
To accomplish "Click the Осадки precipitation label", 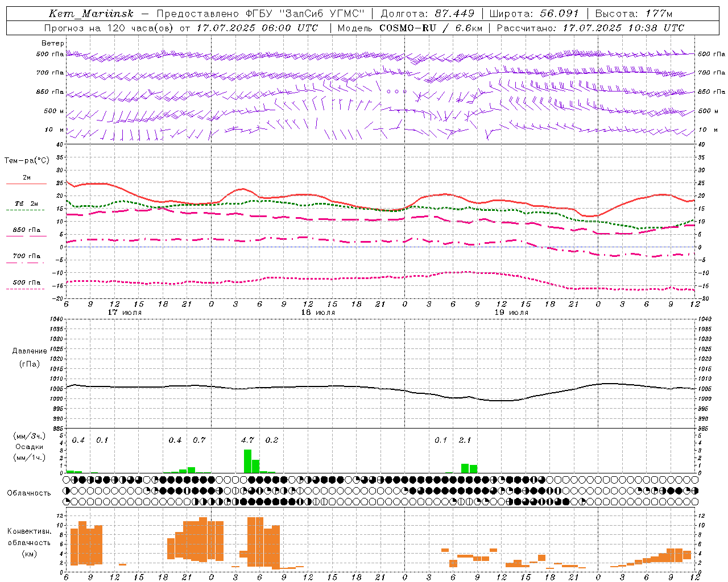I will tap(30, 447).
